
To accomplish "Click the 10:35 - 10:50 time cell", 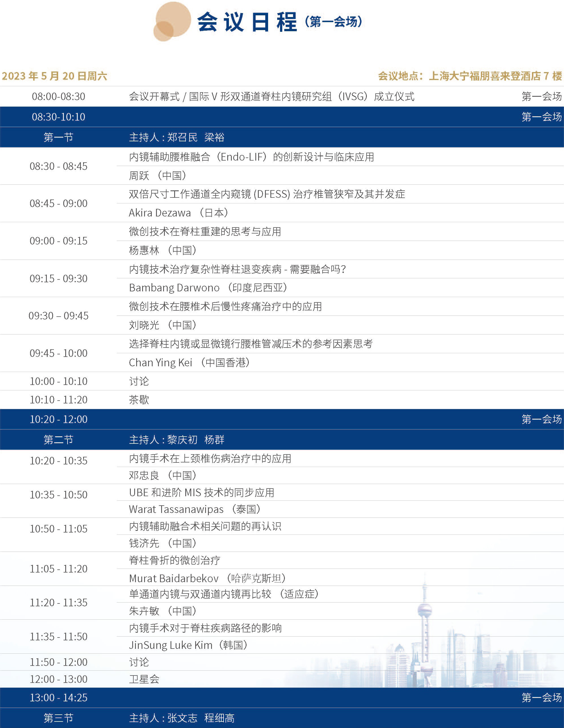I will (x=59, y=495).
